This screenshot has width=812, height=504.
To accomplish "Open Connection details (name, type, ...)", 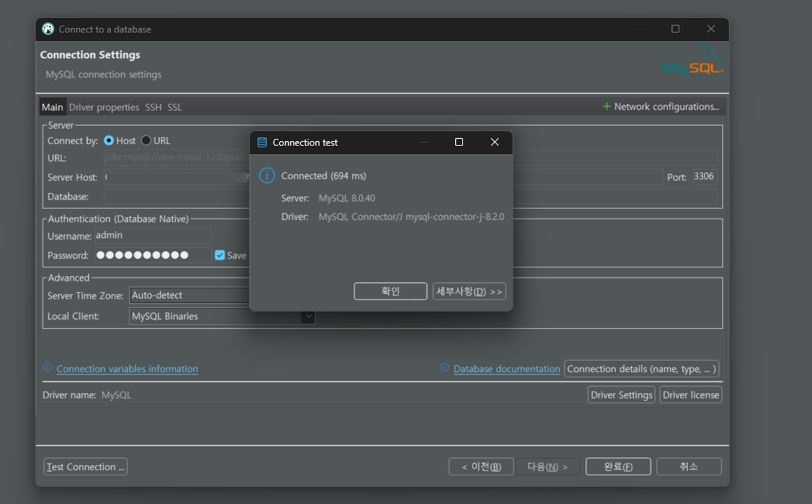I will pyautogui.click(x=641, y=369).
